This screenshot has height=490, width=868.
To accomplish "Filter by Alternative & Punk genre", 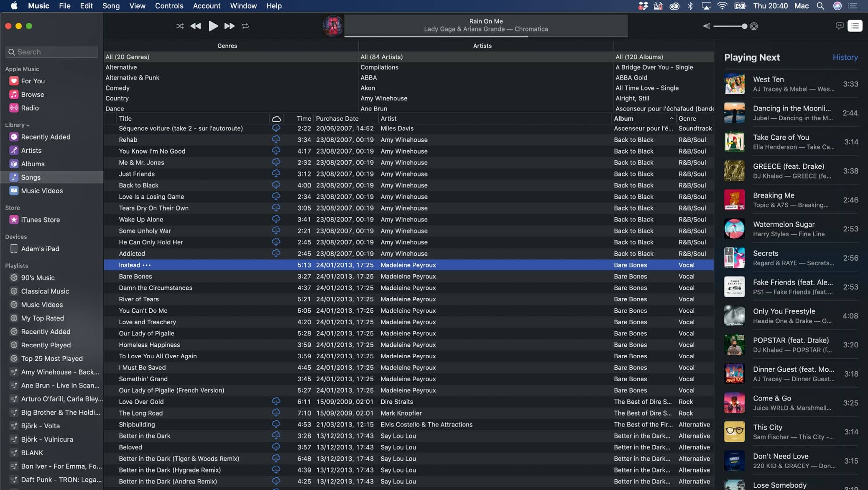I will tap(132, 77).
